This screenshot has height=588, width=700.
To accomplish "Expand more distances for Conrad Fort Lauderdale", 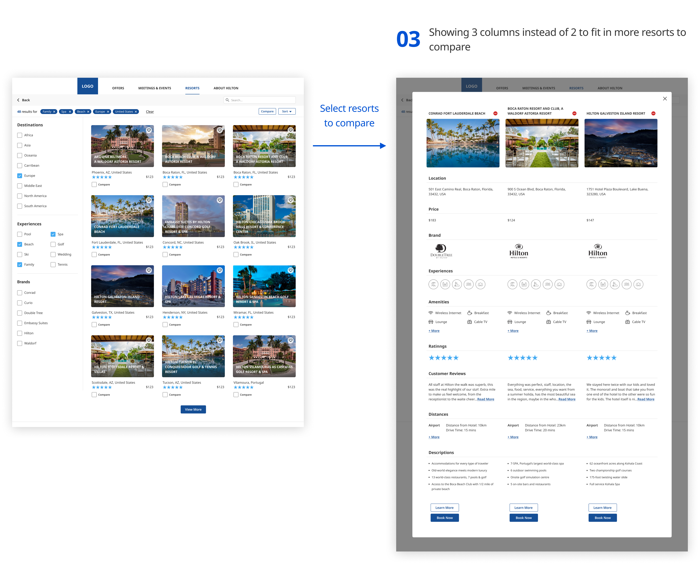I will point(433,437).
